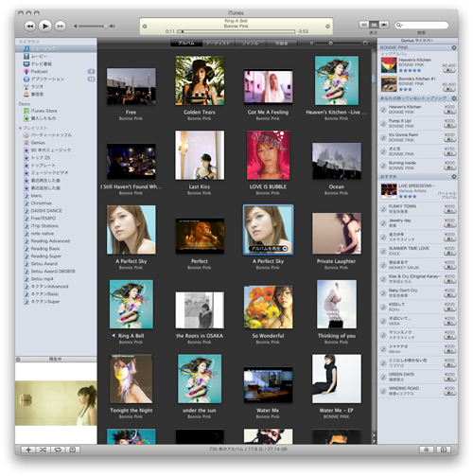The width and height of the screenshot is (473, 476).
Task: Switch to list view button
Action: pyautogui.click(x=364, y=25)
